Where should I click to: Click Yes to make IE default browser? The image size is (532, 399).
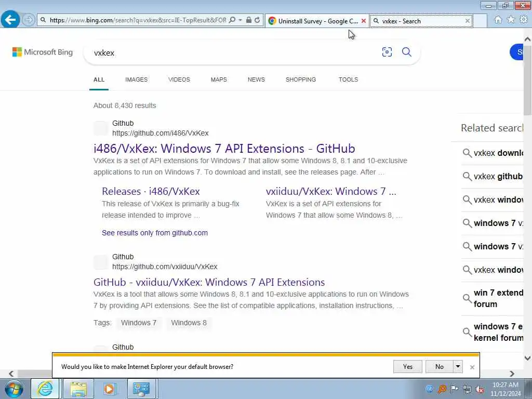tap(408, 367)
